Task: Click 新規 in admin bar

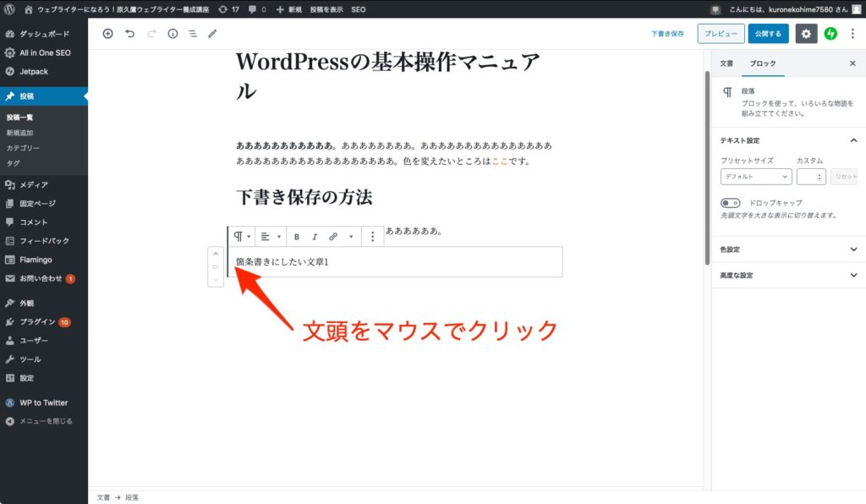Action: tap(288, 9)
